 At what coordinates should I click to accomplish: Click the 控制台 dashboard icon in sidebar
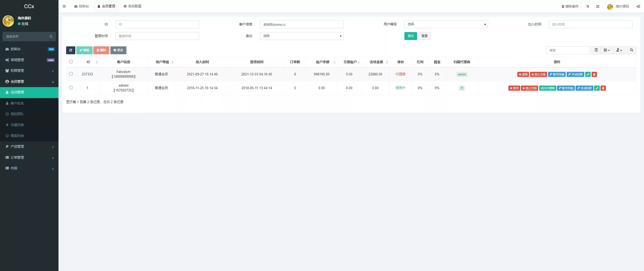tap(7, 49)
